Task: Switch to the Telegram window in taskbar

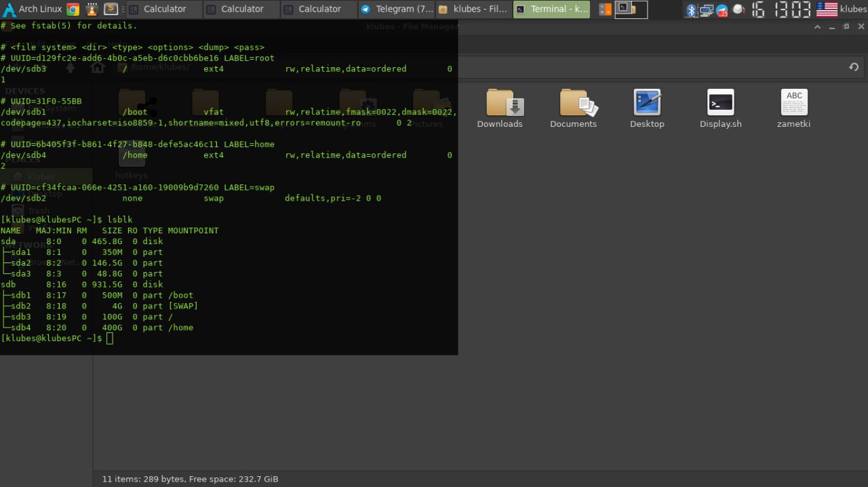Action: 397,9
